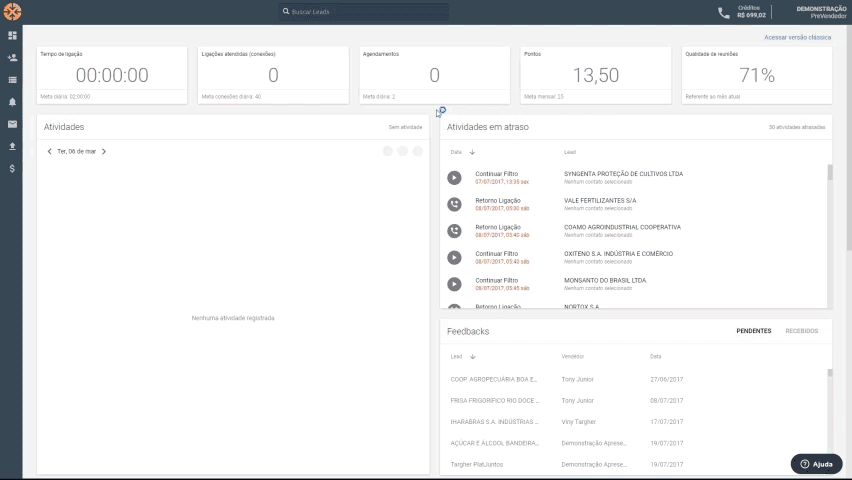Open the mail envelope sidebar icon
852x480 pixels.
pos(12,124)
